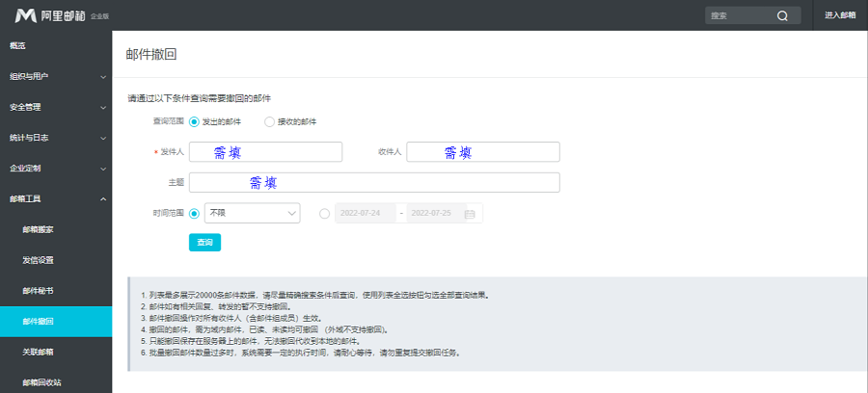This screenshot has height=393, width=868.
Task: Expand 组织与用户 sidebar section
Action: [56, 77]
